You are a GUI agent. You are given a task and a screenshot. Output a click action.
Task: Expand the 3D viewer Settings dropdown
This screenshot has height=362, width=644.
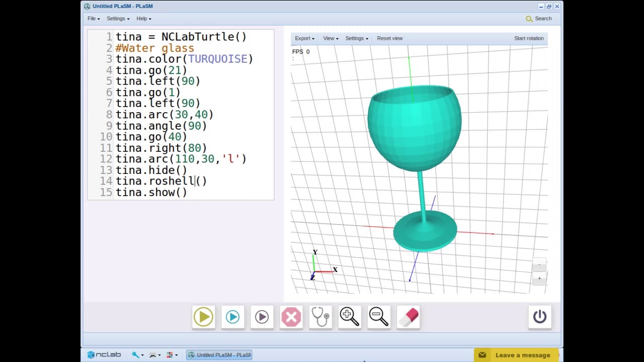click(357, 38)
